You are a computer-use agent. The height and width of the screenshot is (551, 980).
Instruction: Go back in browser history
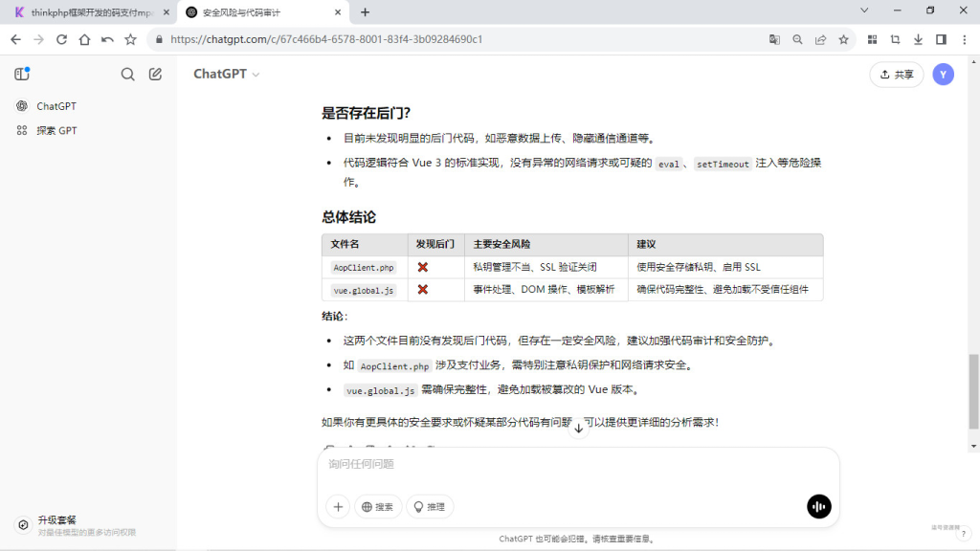(x=15, y=39)
